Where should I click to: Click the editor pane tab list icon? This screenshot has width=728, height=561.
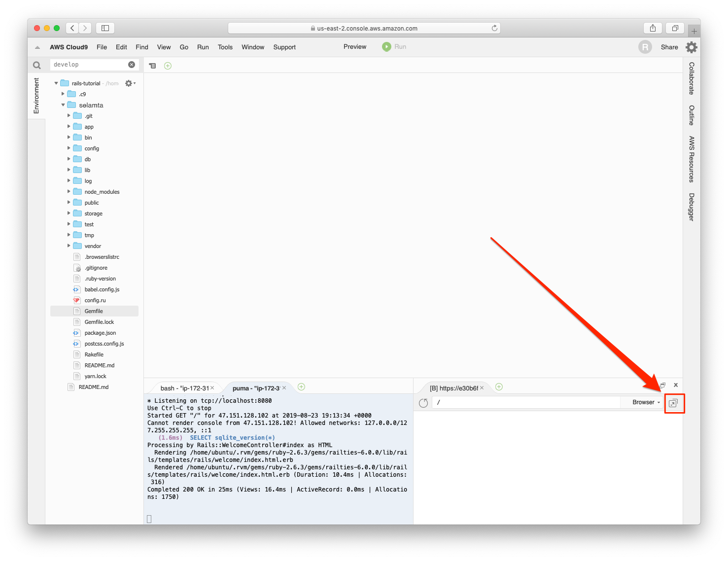coord(153,66)
